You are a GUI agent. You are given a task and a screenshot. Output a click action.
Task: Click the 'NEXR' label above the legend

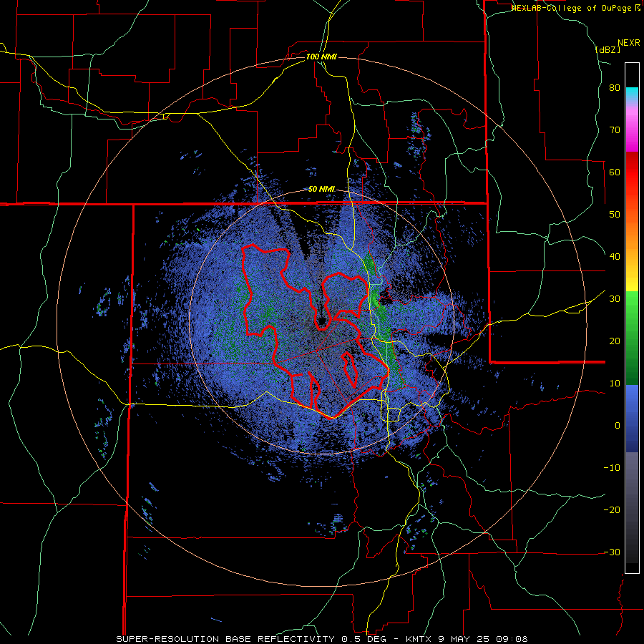pyautogui.click(x=629, y=43)
